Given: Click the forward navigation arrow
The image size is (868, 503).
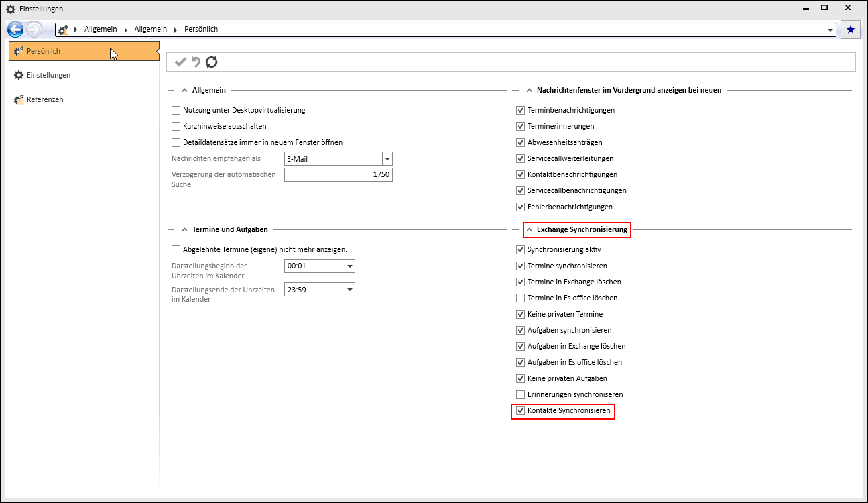Looking at the screenshot, I should 34,30.
